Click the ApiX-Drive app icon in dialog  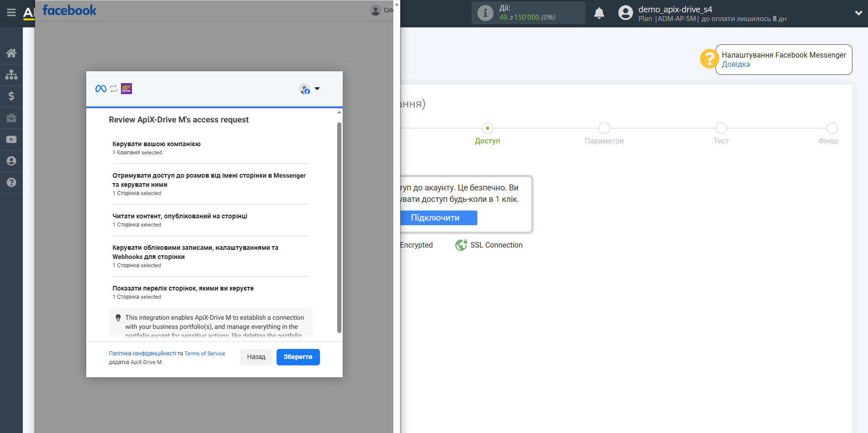click(x=126, y=89)
